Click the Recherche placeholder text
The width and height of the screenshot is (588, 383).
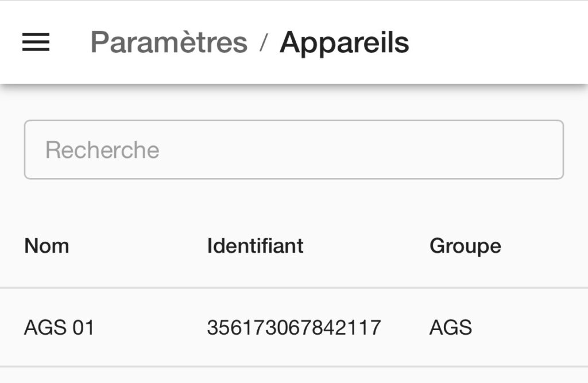click(x=102, y=150)
